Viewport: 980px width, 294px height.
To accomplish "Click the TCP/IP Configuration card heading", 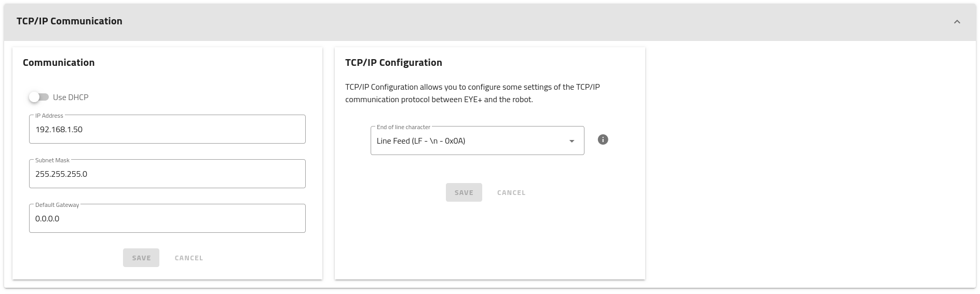I will coord(393,63).
